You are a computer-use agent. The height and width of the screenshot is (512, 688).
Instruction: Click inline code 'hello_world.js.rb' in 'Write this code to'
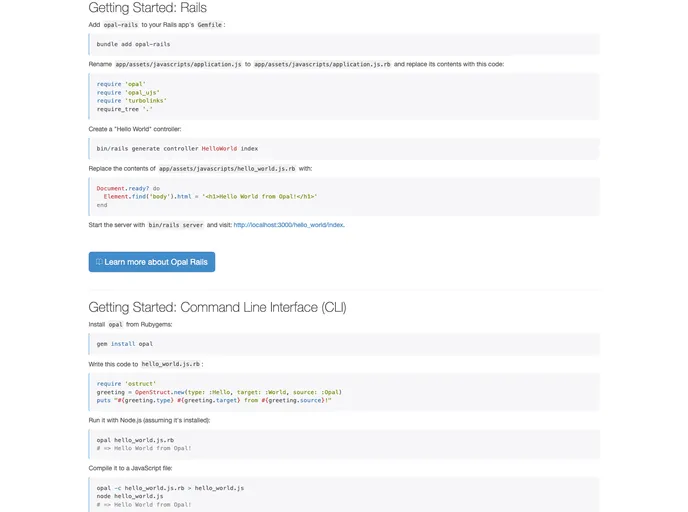[x=171, y=364]
